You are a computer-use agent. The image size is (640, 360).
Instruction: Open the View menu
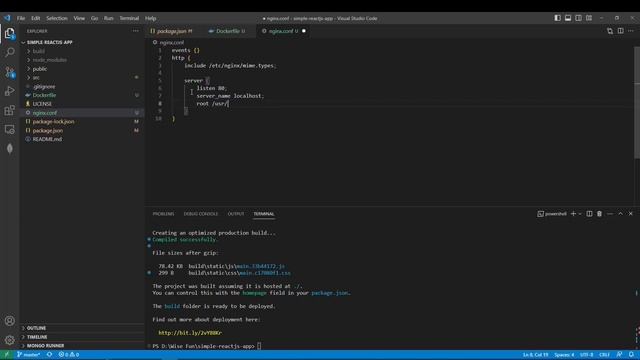pyautogui.click(x=79, y=18)
